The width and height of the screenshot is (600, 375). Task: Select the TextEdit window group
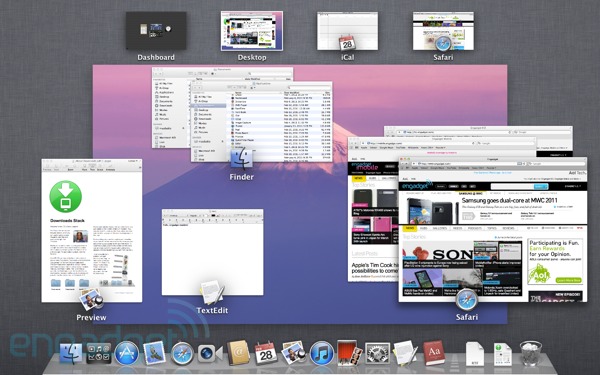(212, 252)
